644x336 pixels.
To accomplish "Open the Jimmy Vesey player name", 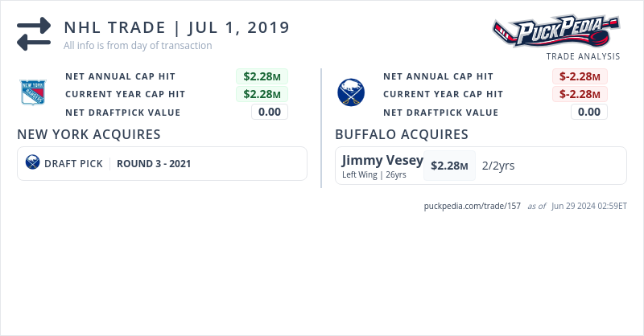I will 382,160.
